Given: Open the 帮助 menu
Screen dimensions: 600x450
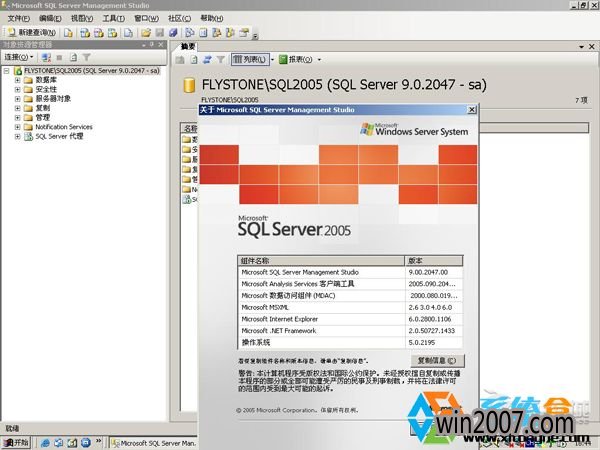Looking at the screenshot, I should pyautogui.click(x=212, y=18).
